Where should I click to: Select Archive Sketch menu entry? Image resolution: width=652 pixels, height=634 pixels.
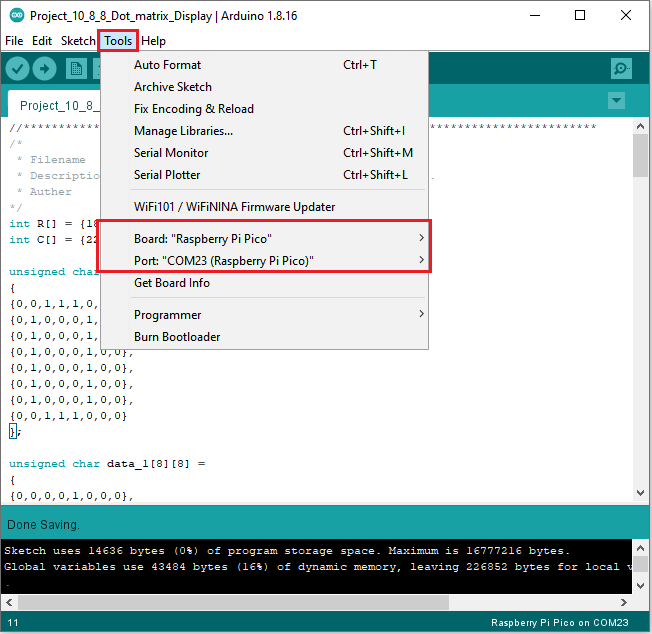[264, 87]
